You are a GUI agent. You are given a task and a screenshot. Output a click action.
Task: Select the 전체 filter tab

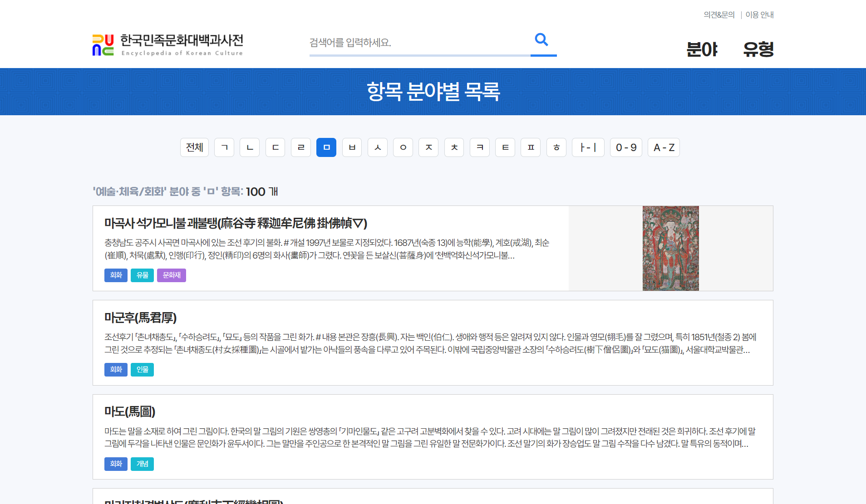[195, 147]
